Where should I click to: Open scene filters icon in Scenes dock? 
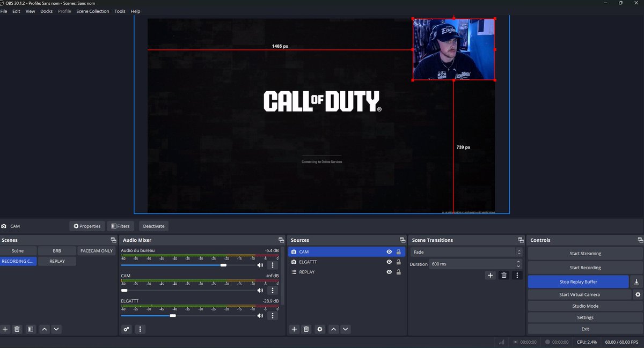pyautogui.click(x=31, y=329)
